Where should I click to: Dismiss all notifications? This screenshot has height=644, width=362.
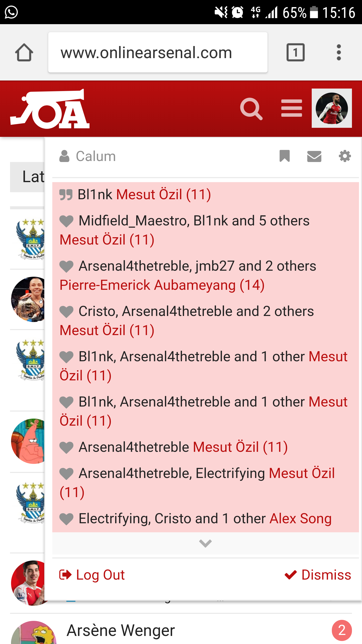(318, 575)
